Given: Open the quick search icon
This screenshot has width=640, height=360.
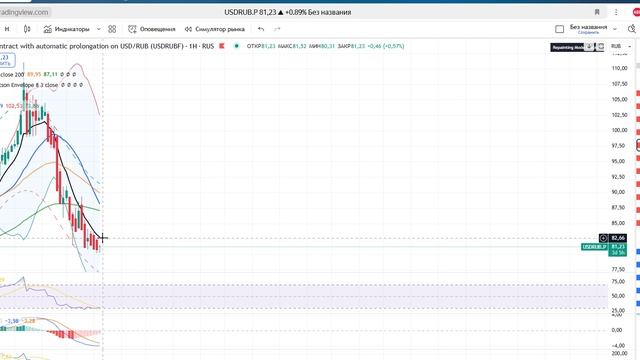Looking at the screenshot, I should click(x=632, y=29).
